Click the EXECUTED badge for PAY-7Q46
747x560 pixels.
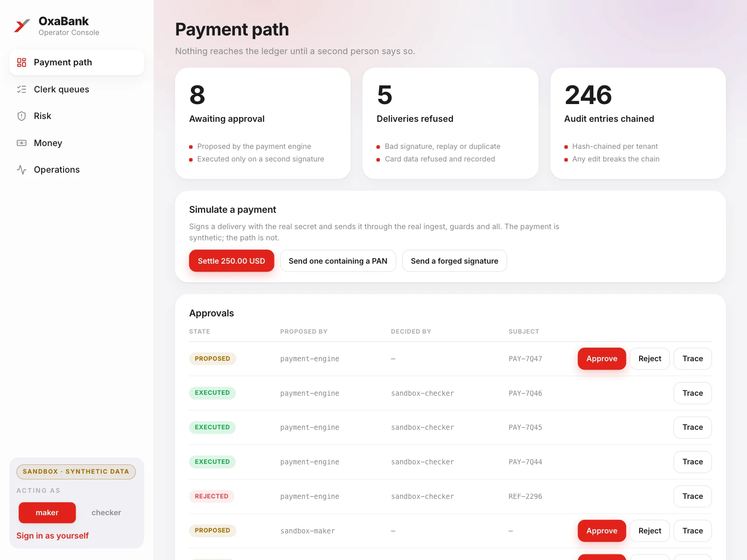pyautogui.click(x=212, y=393)
